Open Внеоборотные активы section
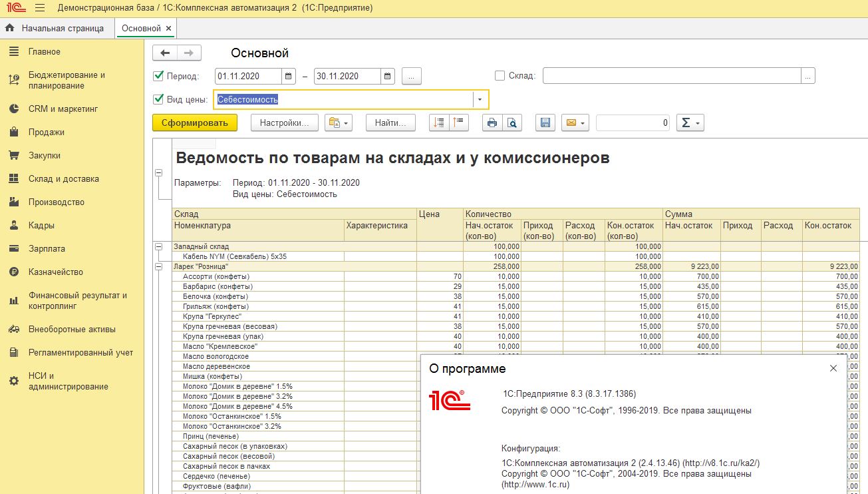This screenshot has width=868, height=494. tap(72, 329)
